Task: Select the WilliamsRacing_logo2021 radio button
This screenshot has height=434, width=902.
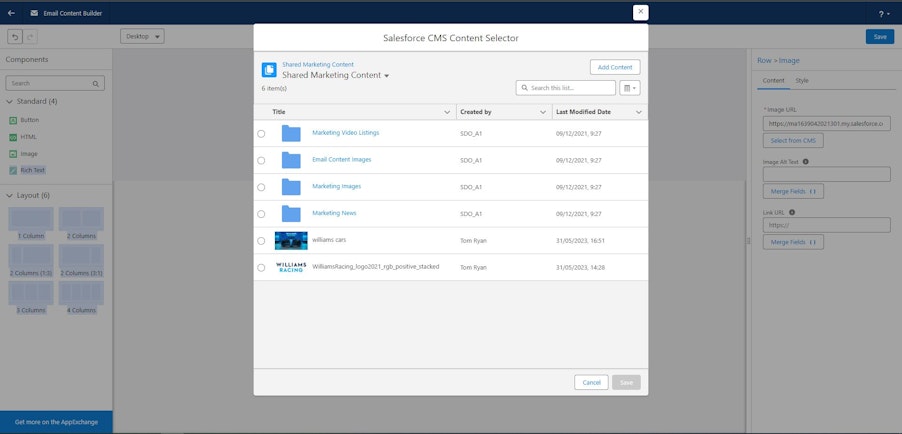Action: [261, 268]
